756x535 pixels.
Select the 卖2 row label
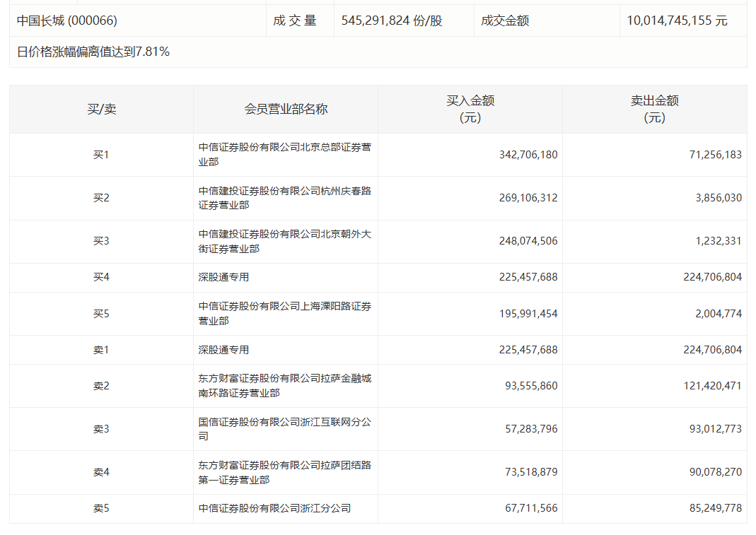point(101,386)
